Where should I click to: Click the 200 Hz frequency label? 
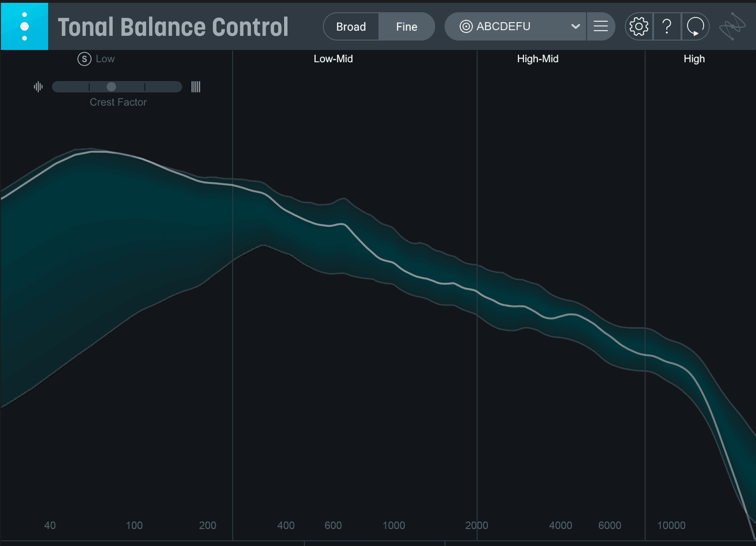pos(208,525)
